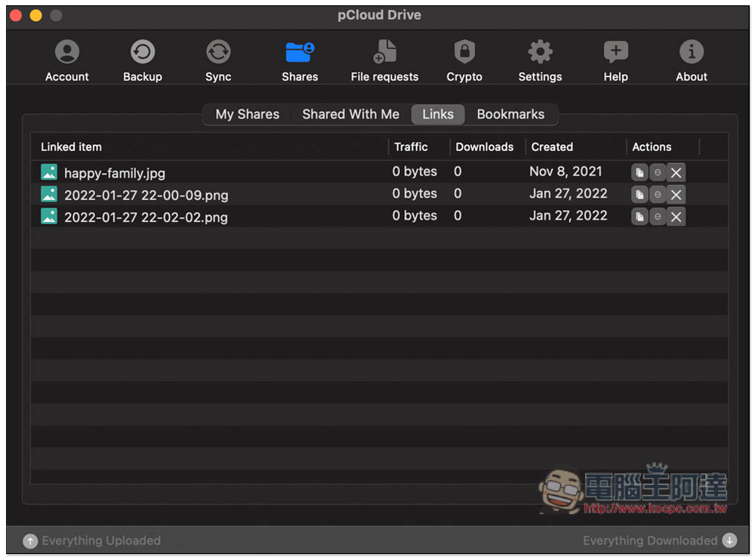755x560 pixels.
Task: Copy link for happy-family.jpg
Action: pos(639,172)
